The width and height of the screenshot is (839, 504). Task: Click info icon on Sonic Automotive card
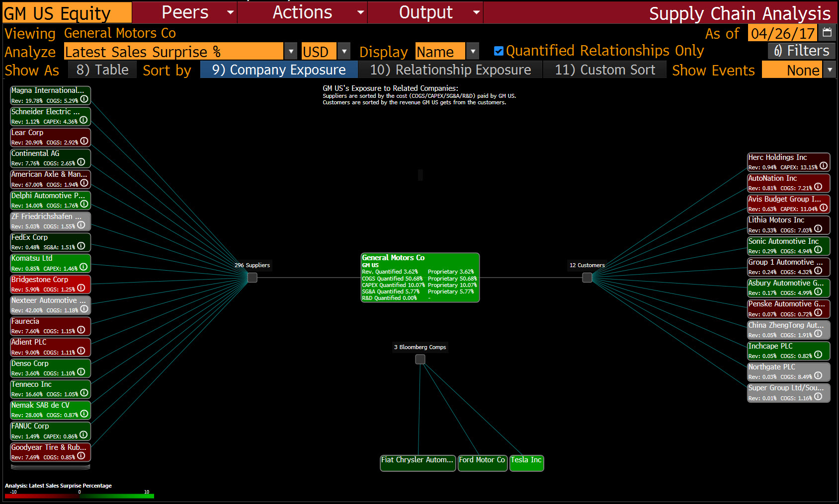click(x=818, y=250)
